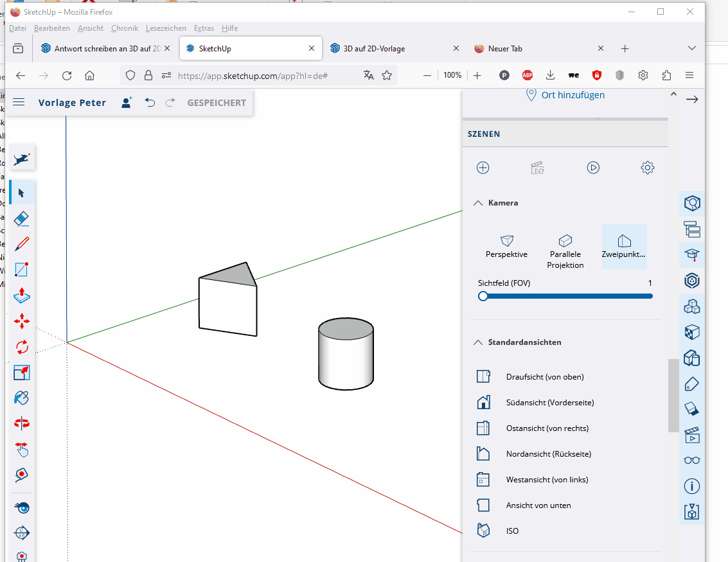Image resolution: width=728 pixels, height=562 pixels.
Task: Enable Parallele Projektion camera mode
Action: click(565, 250)
